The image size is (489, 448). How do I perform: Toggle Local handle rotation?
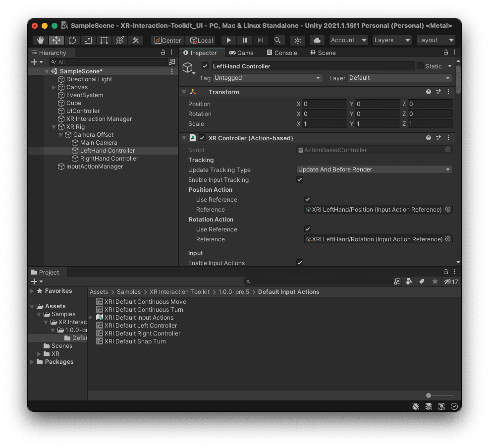202,40
